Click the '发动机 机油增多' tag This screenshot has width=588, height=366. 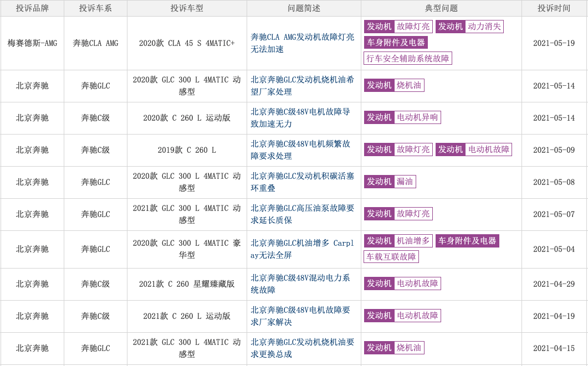pos(398,241)
